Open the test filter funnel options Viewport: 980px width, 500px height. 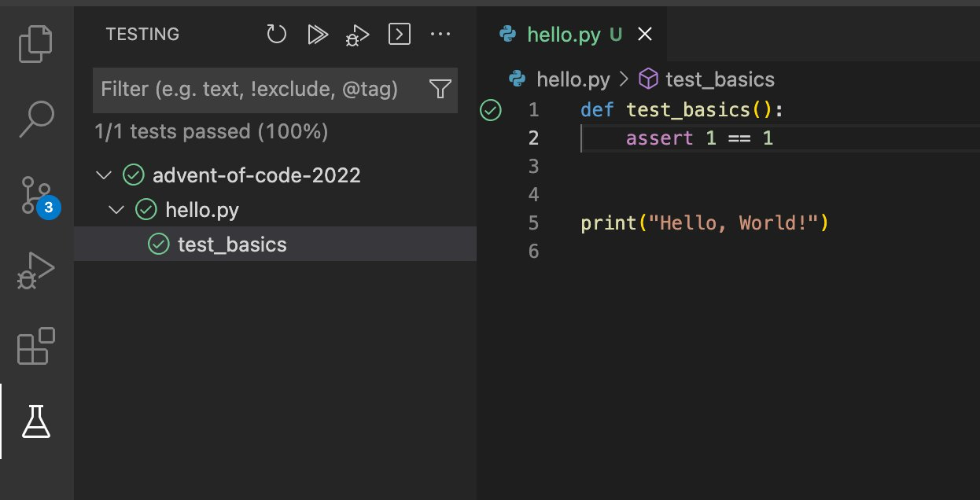[440, 89]
